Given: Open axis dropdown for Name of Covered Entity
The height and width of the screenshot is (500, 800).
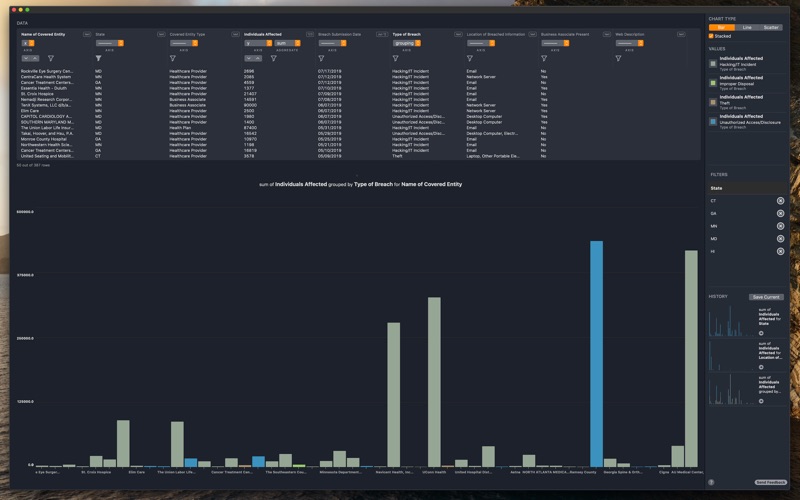Looking at the screenshot, I should coord(28,43).
